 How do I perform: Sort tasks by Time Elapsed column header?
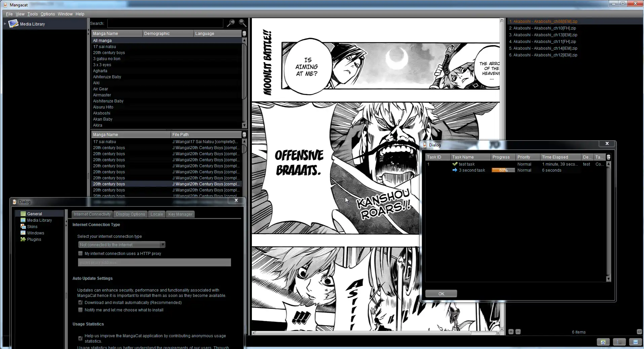(561, 157)
